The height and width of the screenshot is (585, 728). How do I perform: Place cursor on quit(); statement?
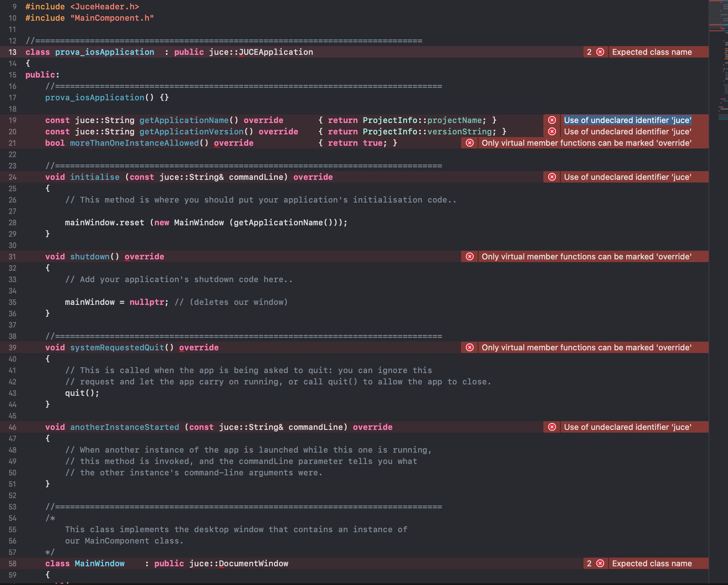coord(82,393)
